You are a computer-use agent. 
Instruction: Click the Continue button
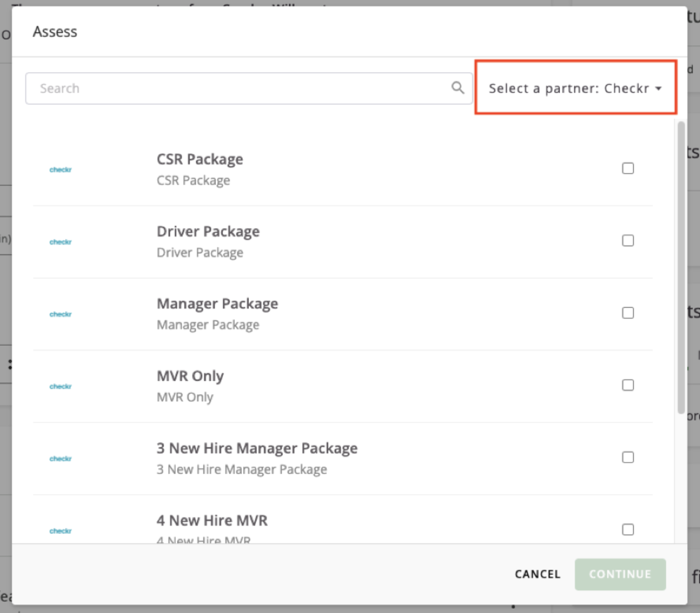(620, 574)
